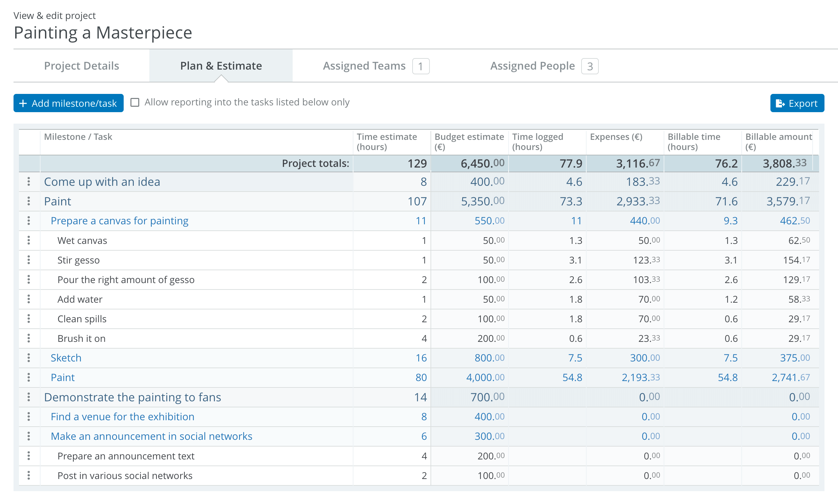Open the "Paint" subtask under Sketch
The width and height of the screenshot is (838, 504).
point(63,377)
